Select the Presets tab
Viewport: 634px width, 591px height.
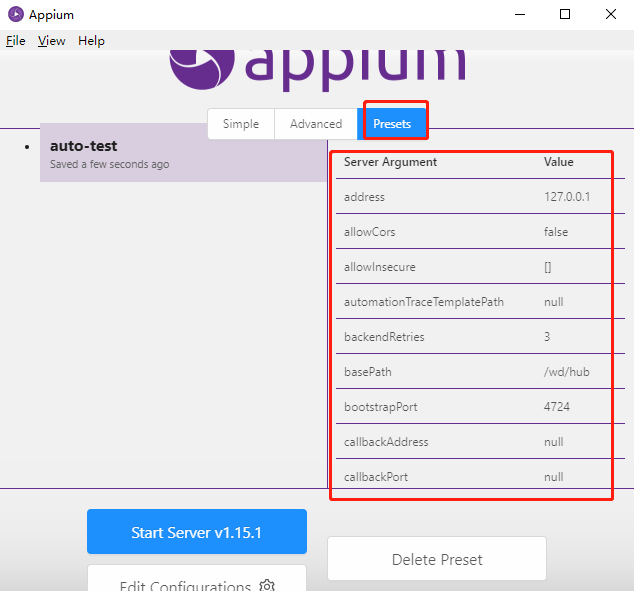pos(392,124)
